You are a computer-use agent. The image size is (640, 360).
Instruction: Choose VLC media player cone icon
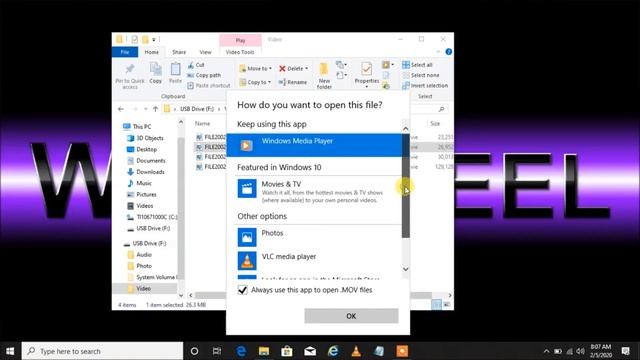(x=247, y=261)
